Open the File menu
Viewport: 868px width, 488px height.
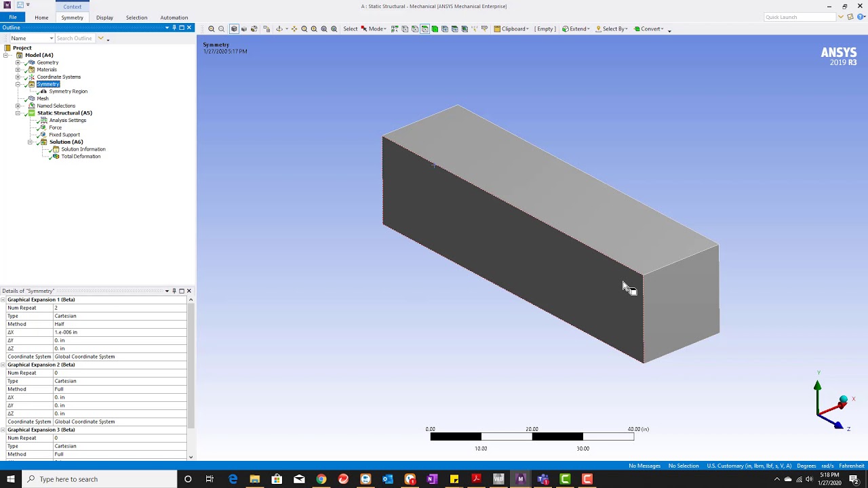pyautogui.click(x=13, y=17)
